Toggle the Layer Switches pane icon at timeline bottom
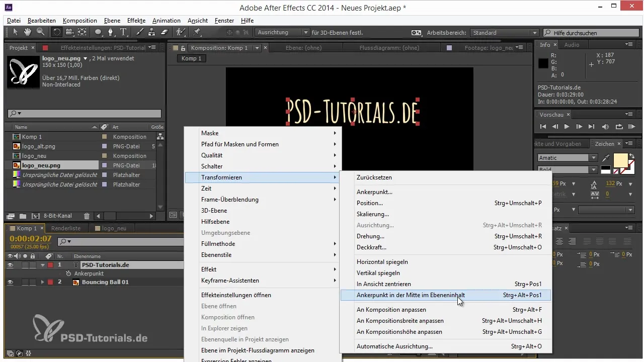644x362 pixels. pos(11,353)
